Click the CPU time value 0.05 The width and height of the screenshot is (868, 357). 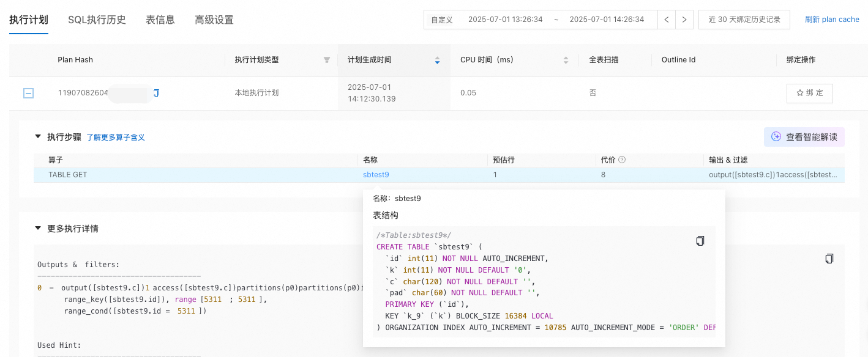468,93
